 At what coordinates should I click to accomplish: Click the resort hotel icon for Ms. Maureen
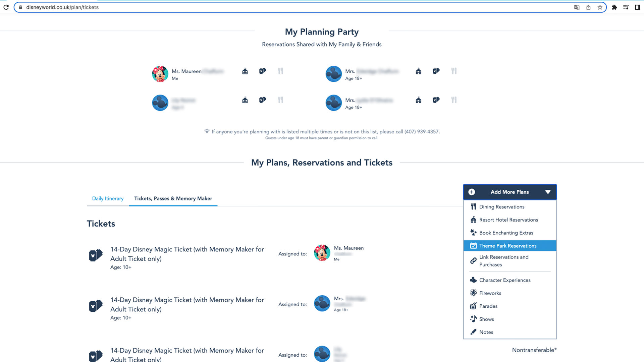pyautogui.click(x=245, y=71)
